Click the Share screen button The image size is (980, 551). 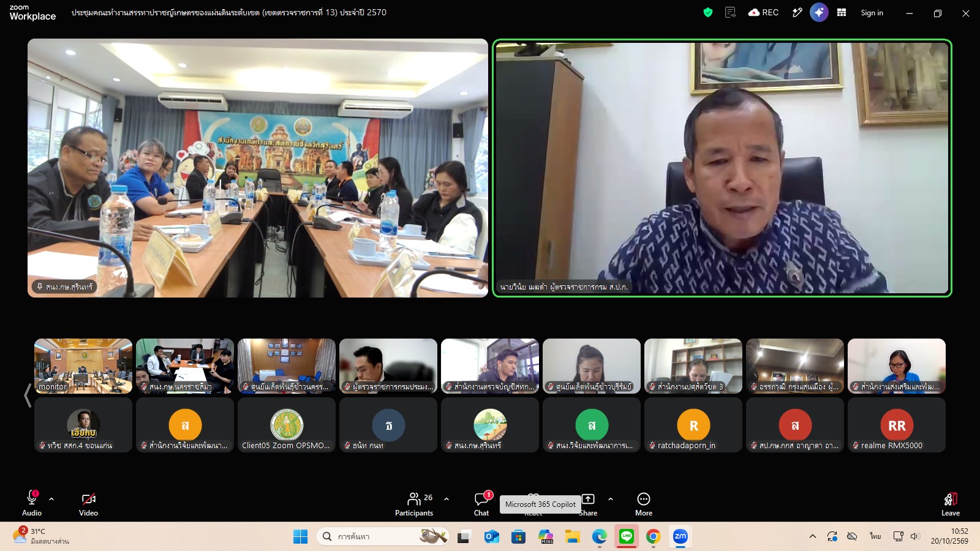tap(588, 504)
